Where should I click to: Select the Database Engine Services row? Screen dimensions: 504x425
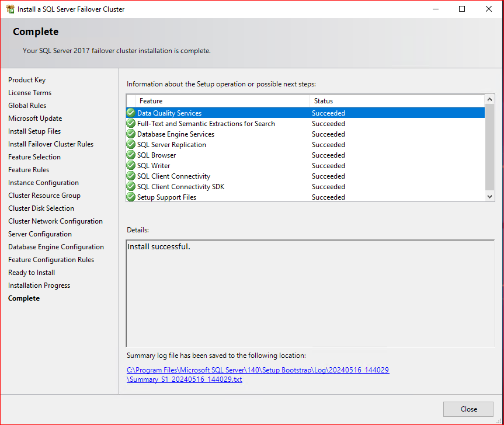[x=305, y=134]
